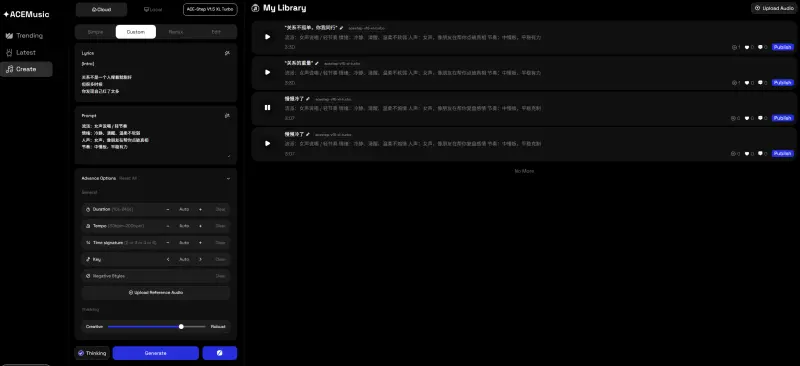Switch to the Edit tab

point(216,32)
